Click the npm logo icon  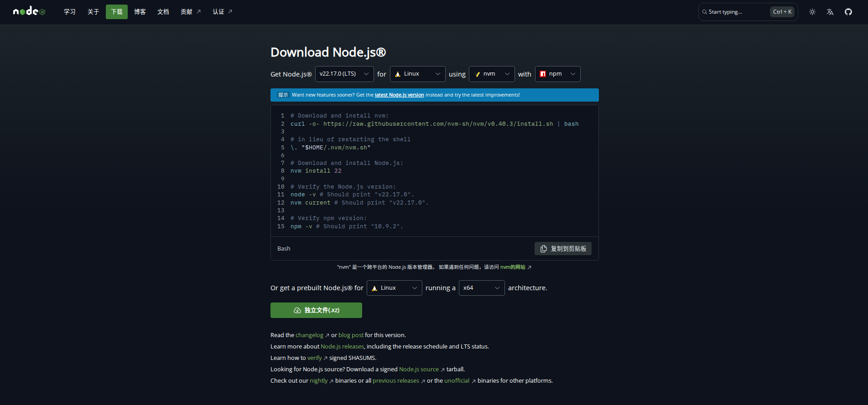543,74
